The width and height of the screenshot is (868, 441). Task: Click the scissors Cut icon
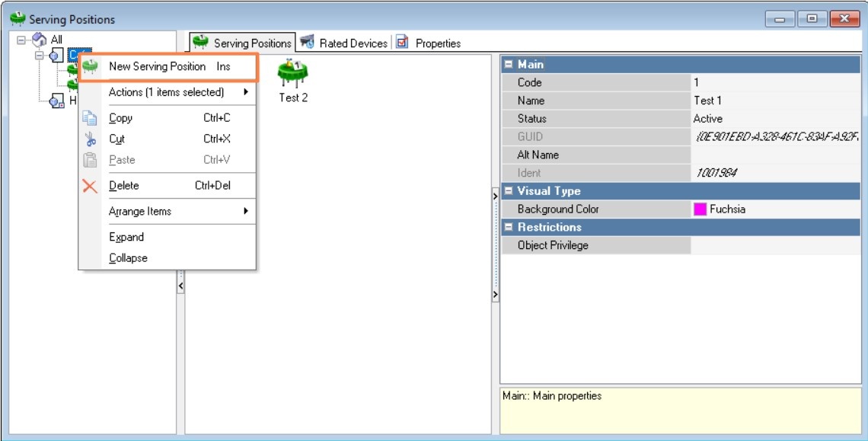pos(90,139)
